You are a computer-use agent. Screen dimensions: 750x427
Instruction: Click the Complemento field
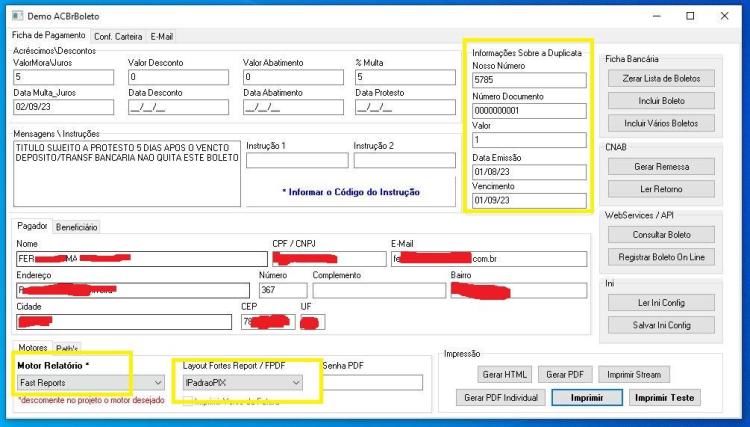point(379,291)
